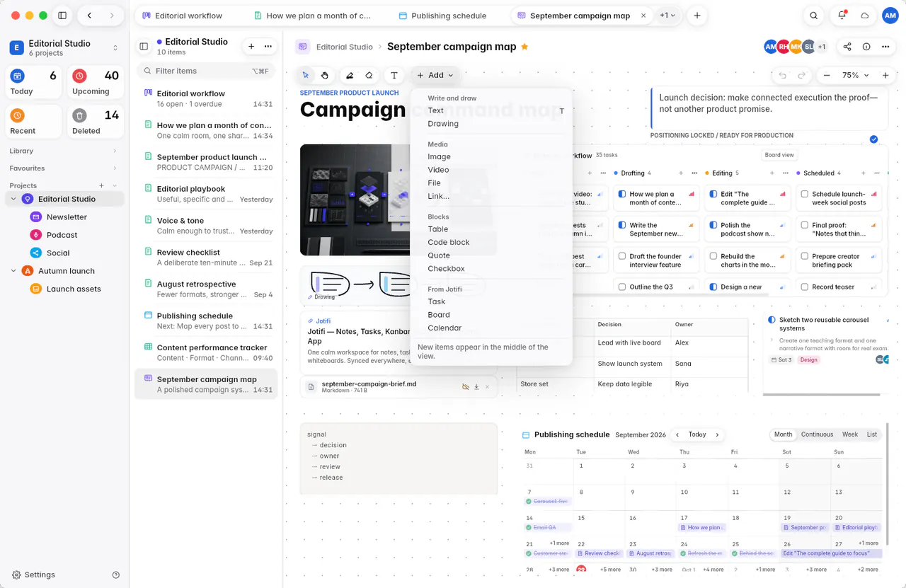Click Today button in calendar
906x588 pixels.
[x=697, y=434]
